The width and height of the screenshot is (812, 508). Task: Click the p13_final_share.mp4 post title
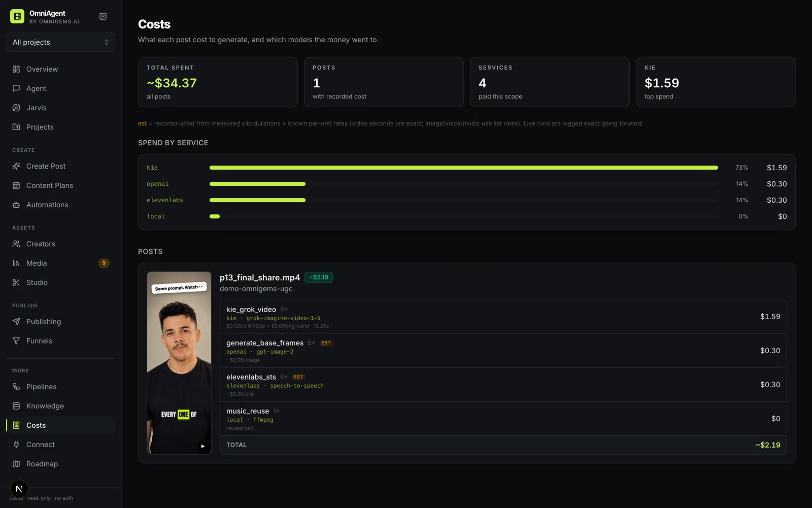click(260, 277)
